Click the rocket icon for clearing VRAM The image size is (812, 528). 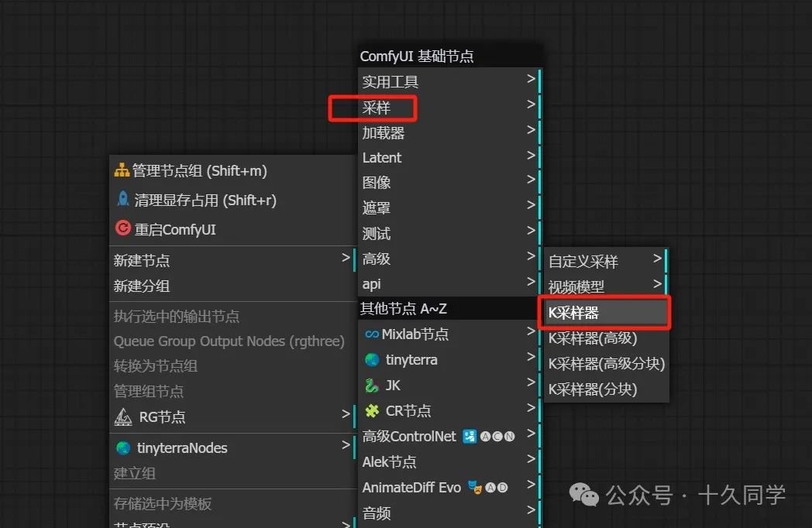click(123, 199)
